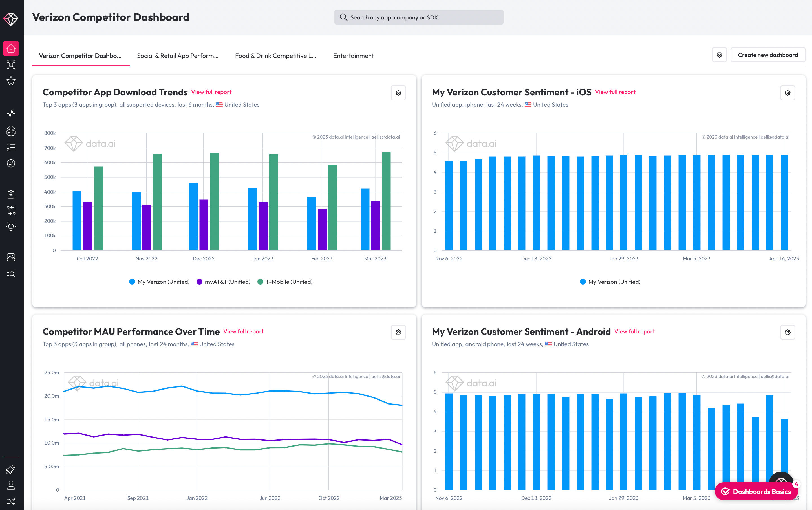812x510 pixels.
Task: Open the star favorites icon in the sidebar
Action: 11,81
